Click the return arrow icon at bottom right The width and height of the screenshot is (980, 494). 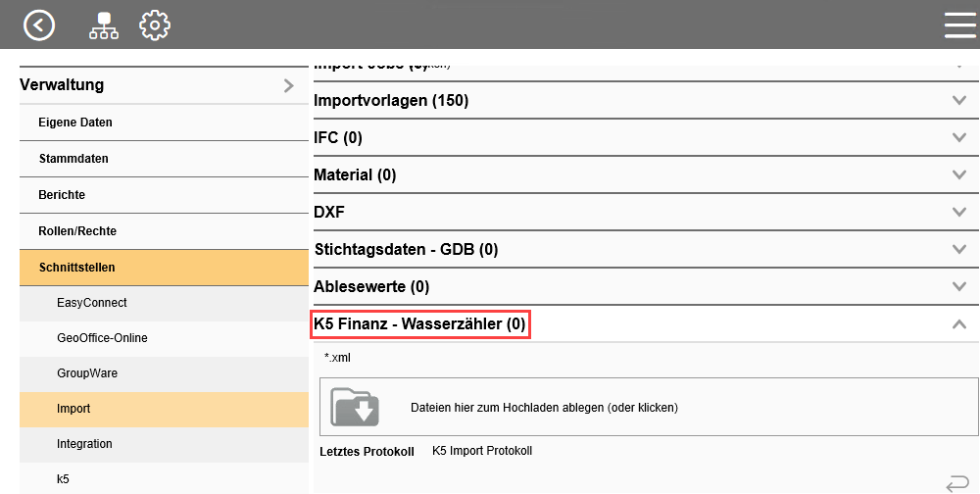[956, 483]
